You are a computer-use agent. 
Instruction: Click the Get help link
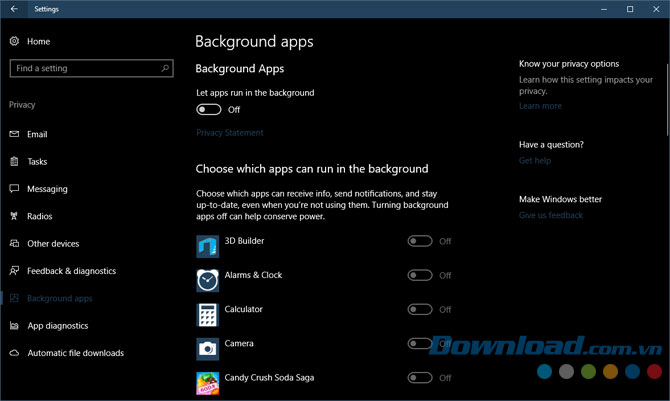click(535, 161)
